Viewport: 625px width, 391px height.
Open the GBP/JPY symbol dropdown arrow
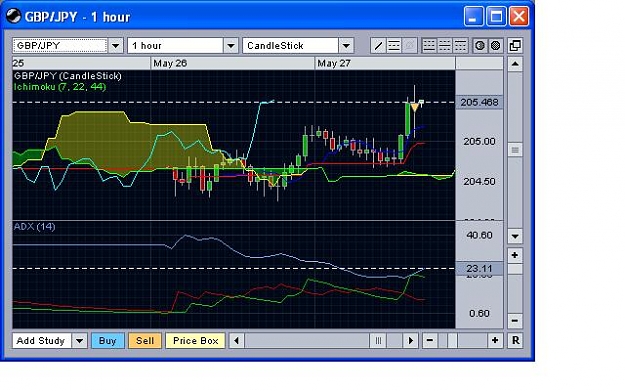pyautogui.click(x=116, y=46)
